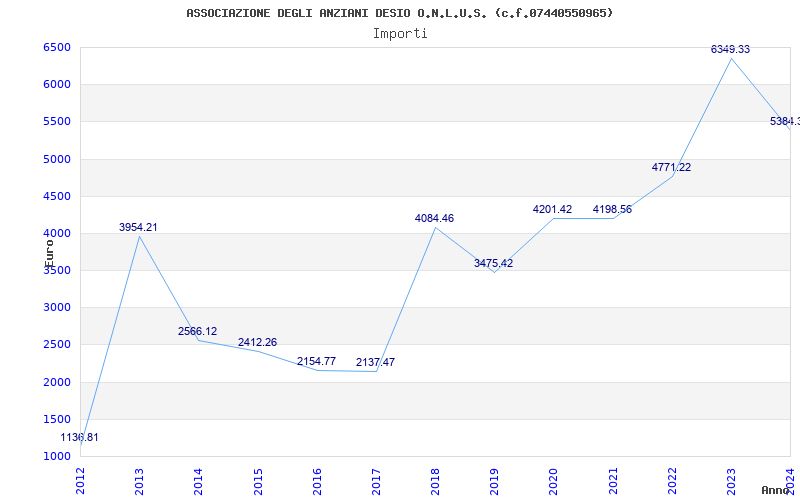Click the y-axis tick label 1500

point(57,419)
